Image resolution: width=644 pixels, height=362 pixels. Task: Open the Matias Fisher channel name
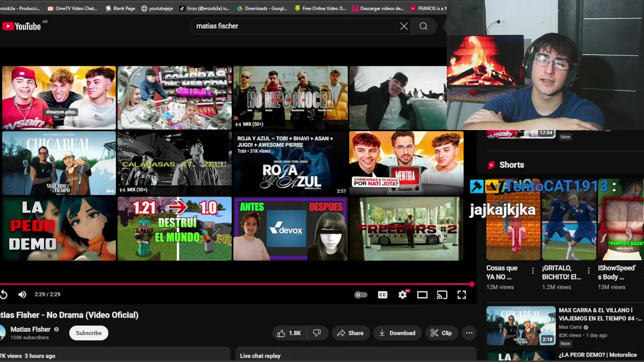click(x=30, y=329)
